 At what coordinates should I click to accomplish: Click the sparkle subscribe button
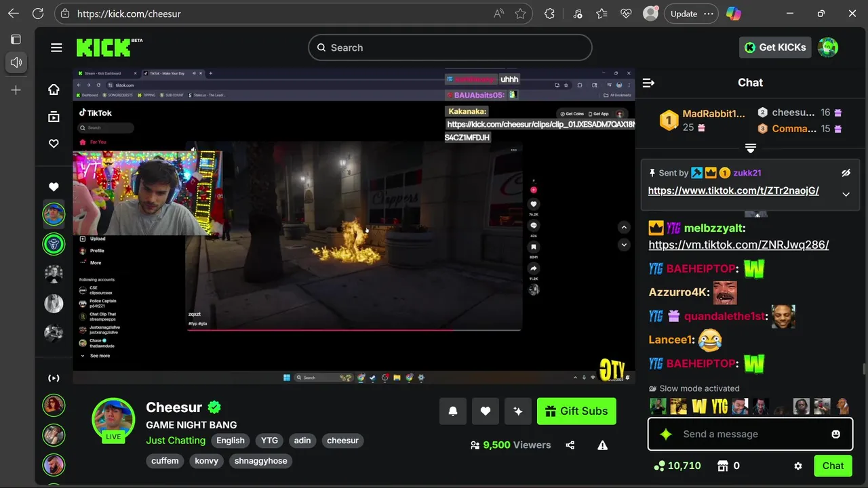(518, 411)
